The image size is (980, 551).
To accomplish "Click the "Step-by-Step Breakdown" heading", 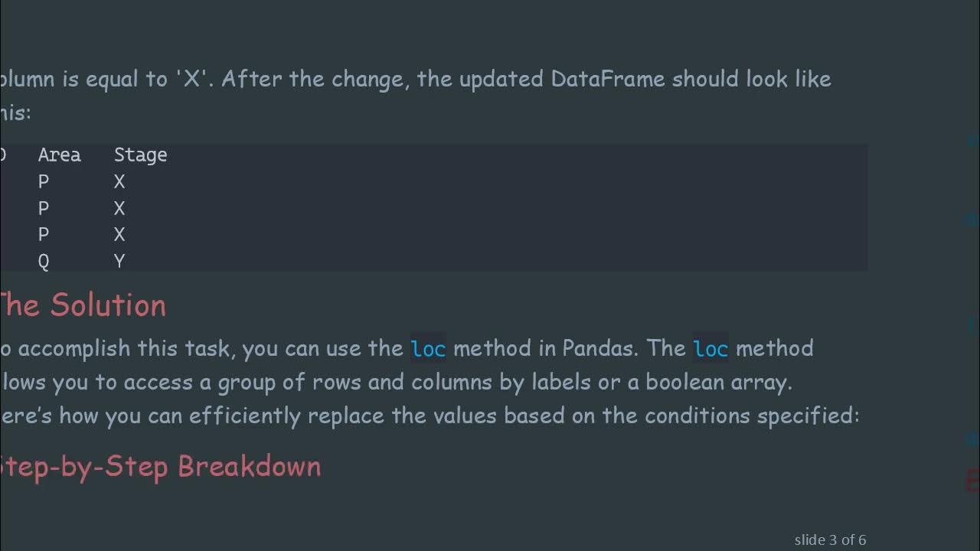I will click(159, 466).
